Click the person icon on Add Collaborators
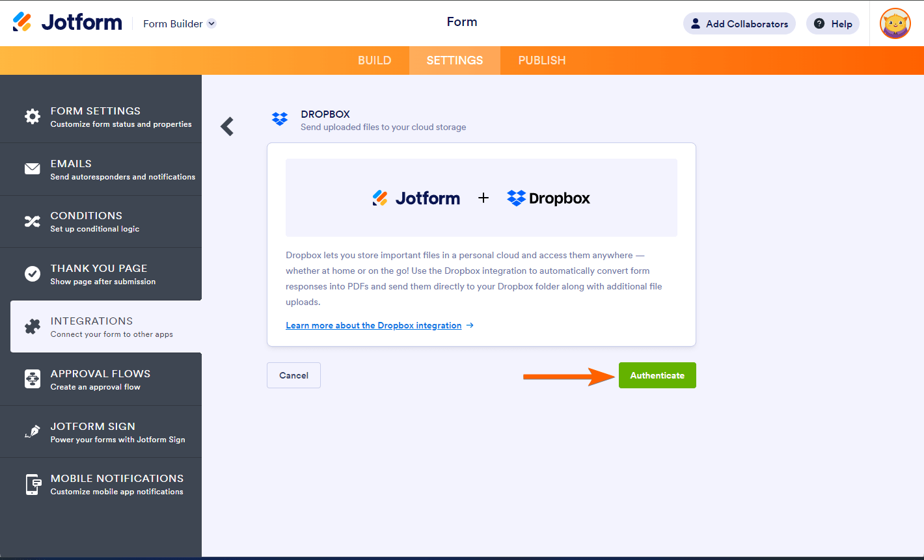The height and width of the screenshot is (560, 924). pyautogui.click(x=696, y=24)
